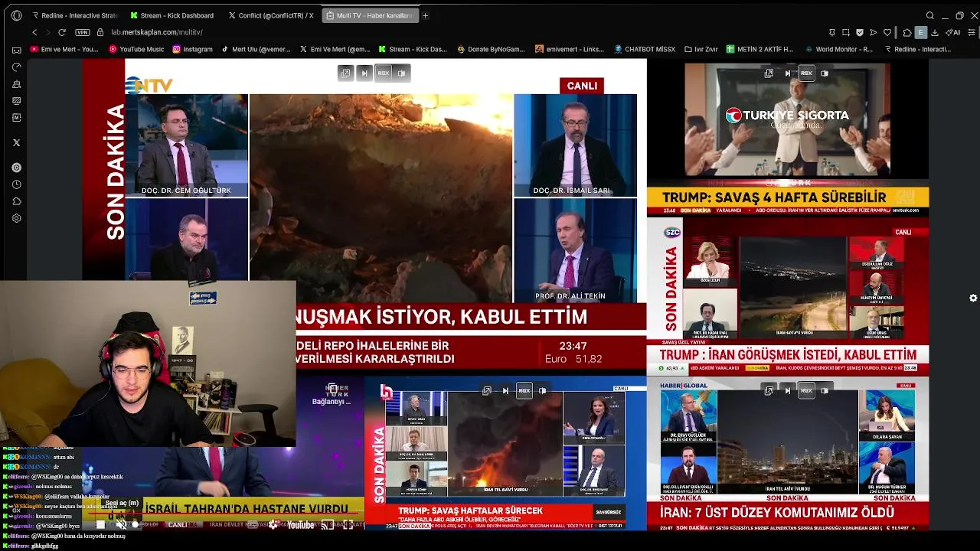Switch to Stream - Kick Dashboard tab

point(171,15)
